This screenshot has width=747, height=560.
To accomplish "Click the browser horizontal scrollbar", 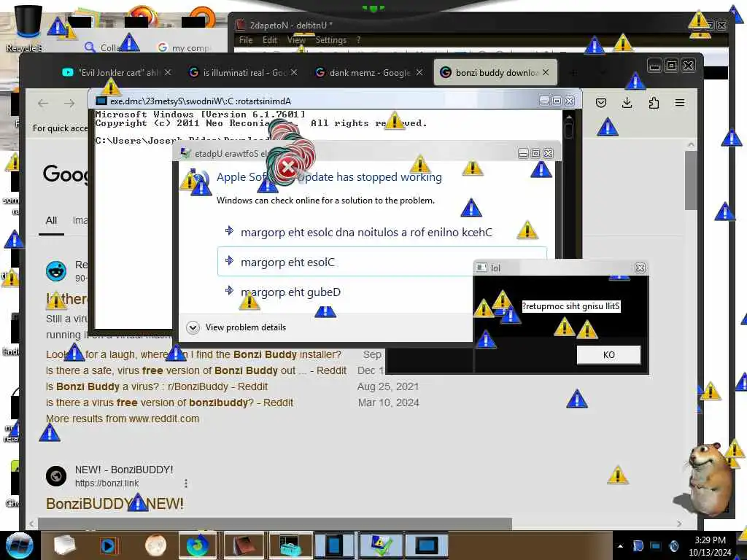I will 274,524.
